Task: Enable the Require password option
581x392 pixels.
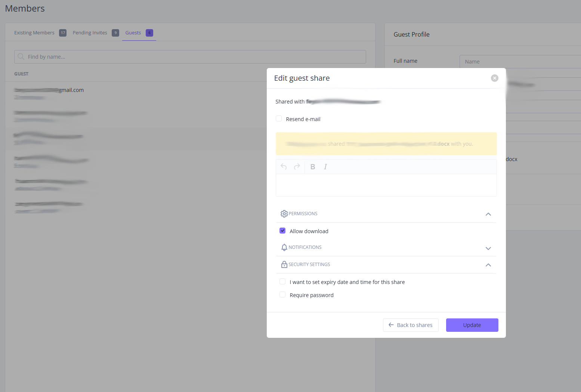Action: pyautogui.click(x=282, y=294)
